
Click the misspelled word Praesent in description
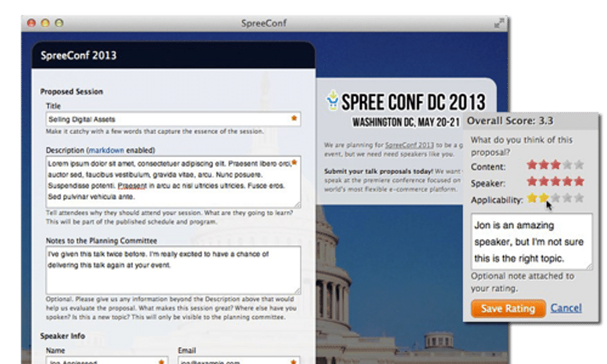tap(132, 186)
